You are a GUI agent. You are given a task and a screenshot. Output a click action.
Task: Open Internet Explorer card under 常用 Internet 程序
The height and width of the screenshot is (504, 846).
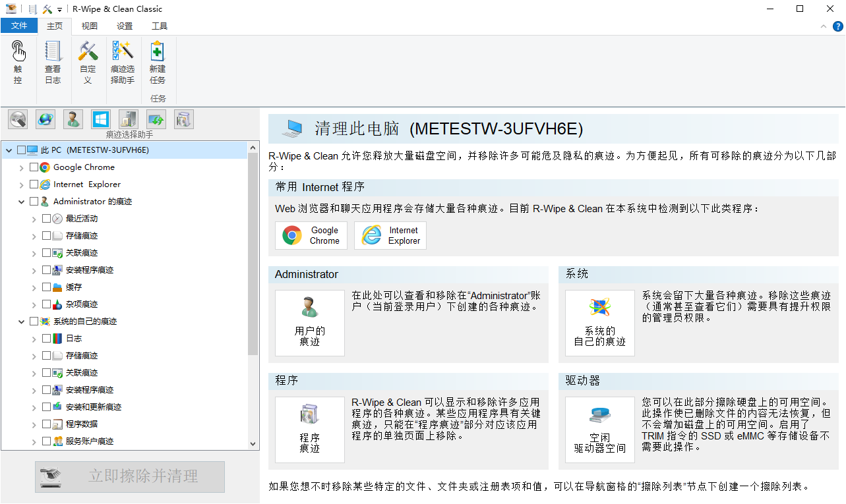point(390,235)
